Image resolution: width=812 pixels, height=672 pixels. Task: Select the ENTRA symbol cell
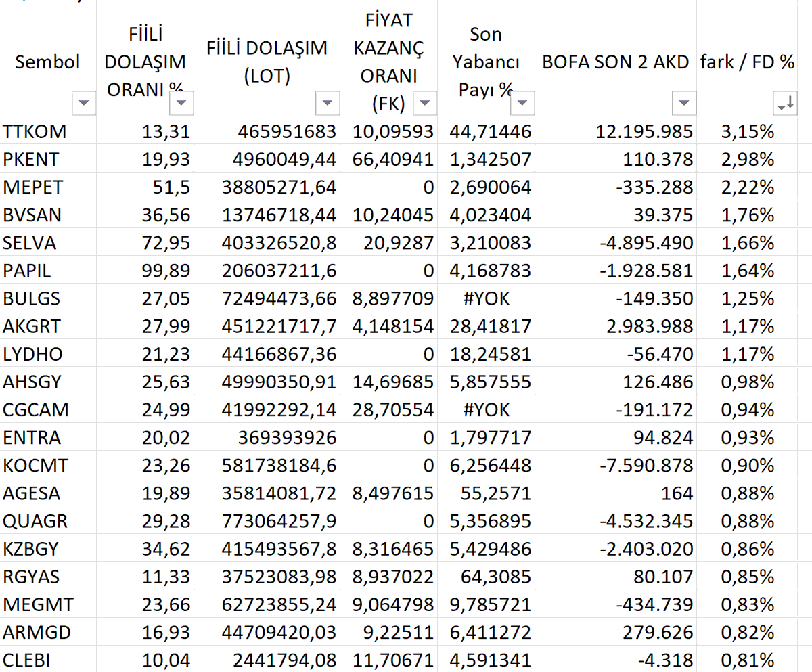click(48, 437)
